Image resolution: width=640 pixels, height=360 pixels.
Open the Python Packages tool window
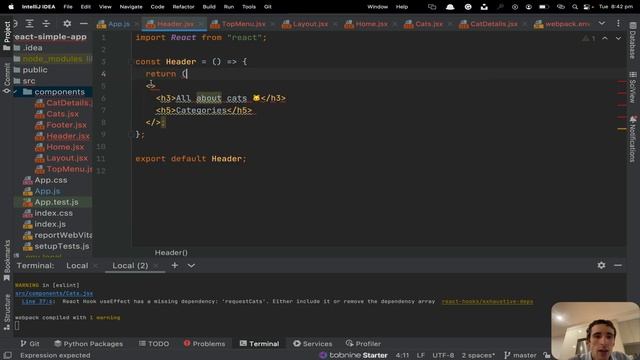pos(88,344)
